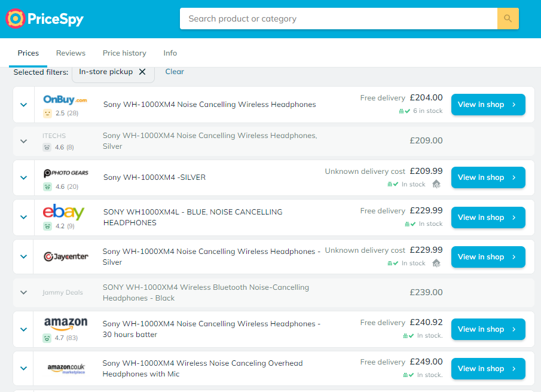Switch to the Reviews tab
This screenshot has width=541, height=392.
click(71, 53)
